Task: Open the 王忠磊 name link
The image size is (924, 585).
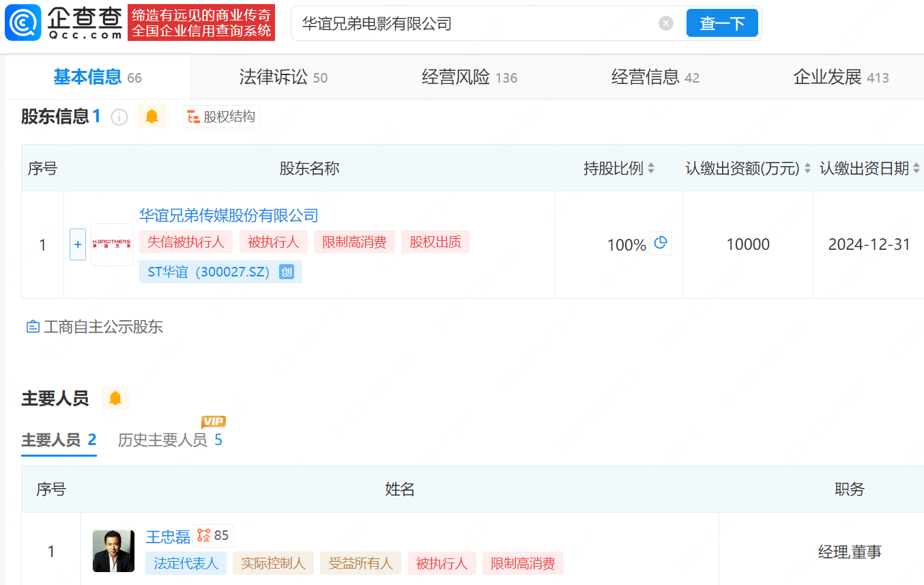Action: tap(168, 537)
